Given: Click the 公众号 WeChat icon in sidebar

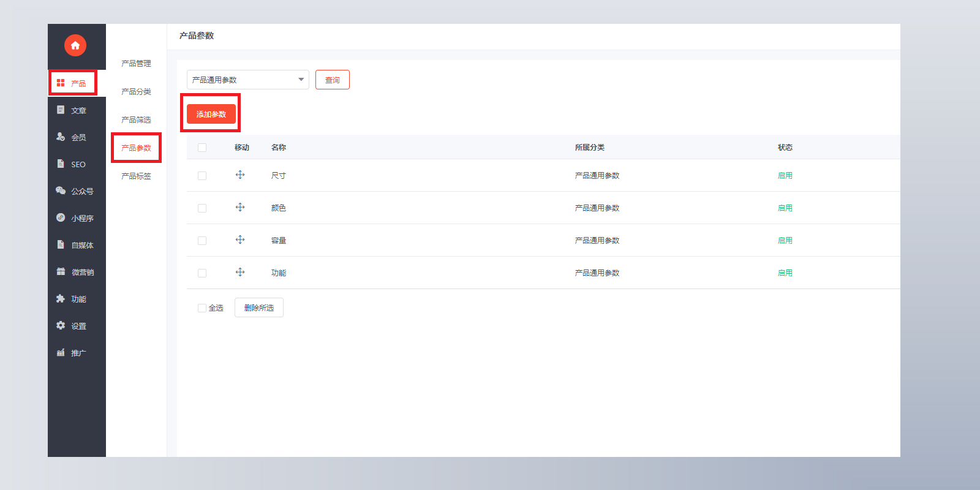Looking at the screenshot, I should click(x=61, y=190).
